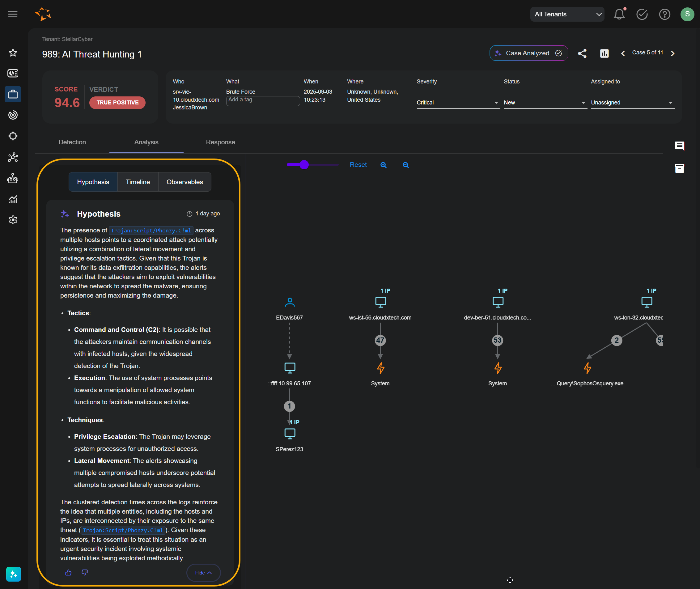The height and width of the screenshot is (589, 700).
Task: Switch to Observables view
Action: coord(185,182)
